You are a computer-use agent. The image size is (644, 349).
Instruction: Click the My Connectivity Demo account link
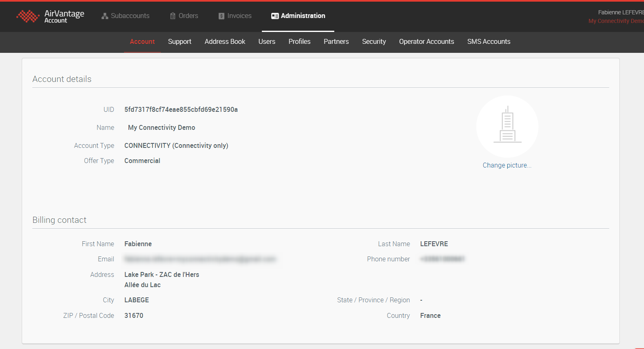(616, 21)
